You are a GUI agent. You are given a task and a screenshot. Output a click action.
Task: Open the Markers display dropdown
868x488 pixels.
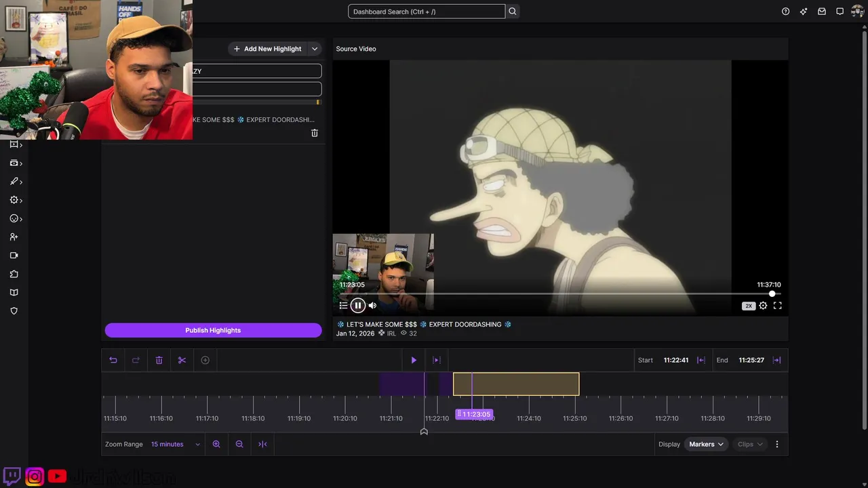pyautogui.click(x=706, y=444)
